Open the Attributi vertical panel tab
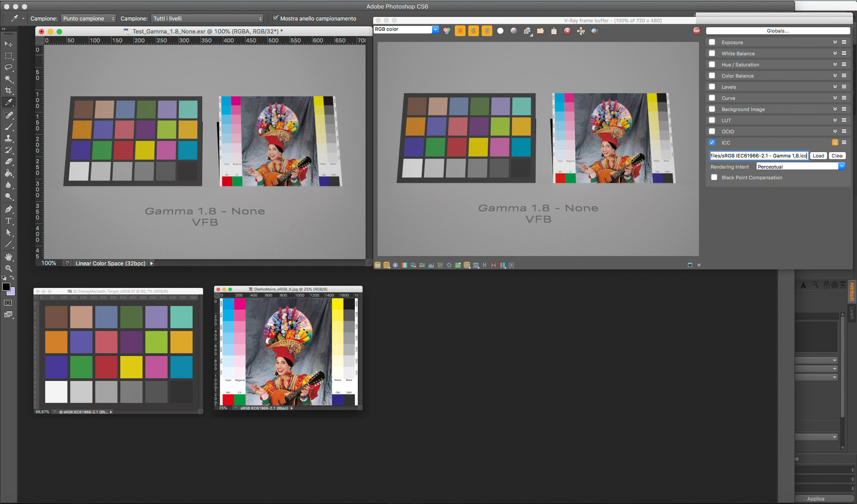This screenshot has height=504, width=857. tap(852, 291)
